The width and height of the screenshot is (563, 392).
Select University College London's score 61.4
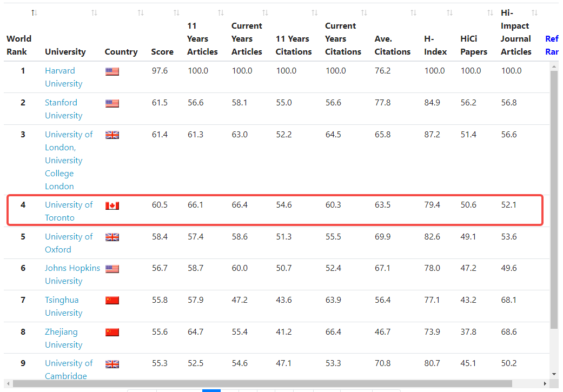tap(160, 135)
